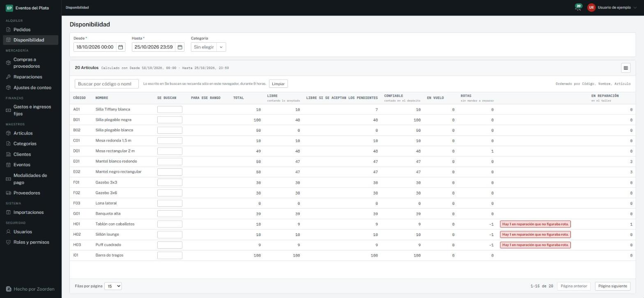Click the Modalidades de pago icon
The width and height of the screenshot is (644, 298).
pyautogui.click(x=9, y=179)
